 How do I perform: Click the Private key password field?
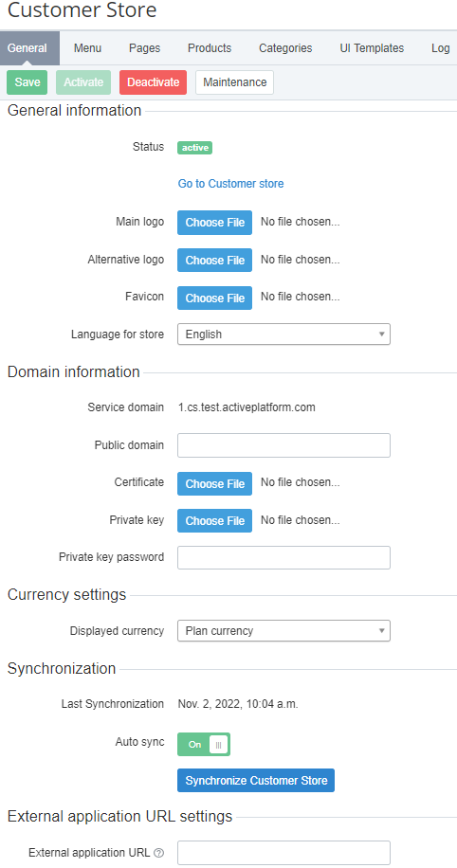point(283,557)
